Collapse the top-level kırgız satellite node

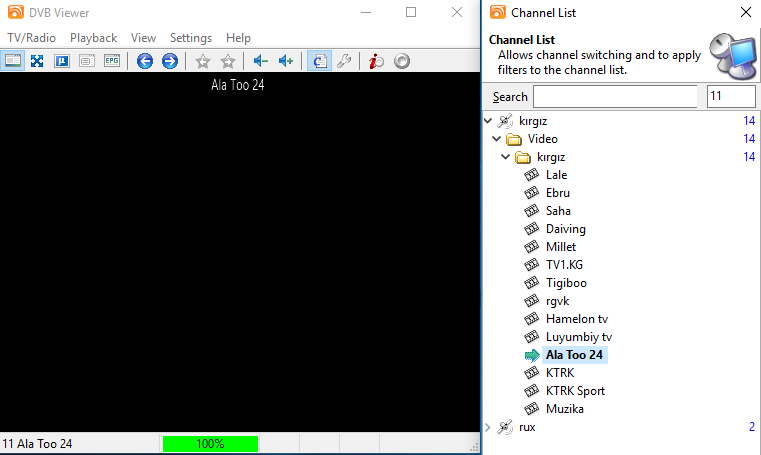[488, 120]
